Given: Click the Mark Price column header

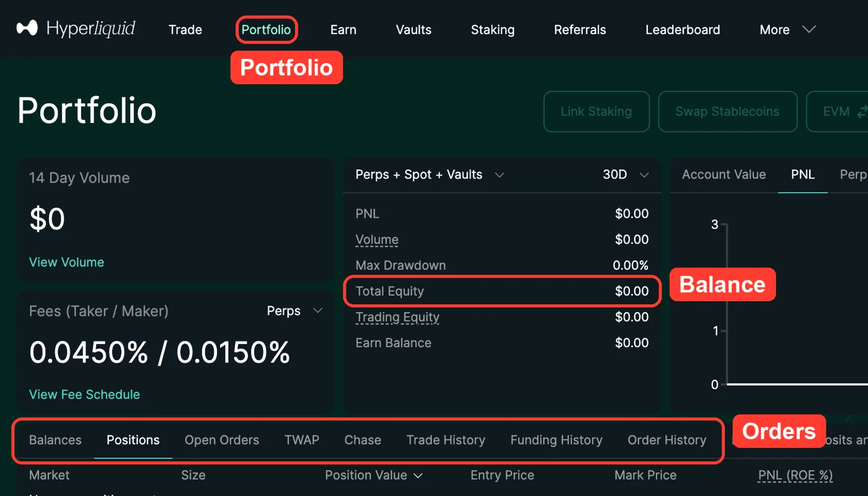Looking at the screenshot, I should pyautogui.click(x=645, y=476).
